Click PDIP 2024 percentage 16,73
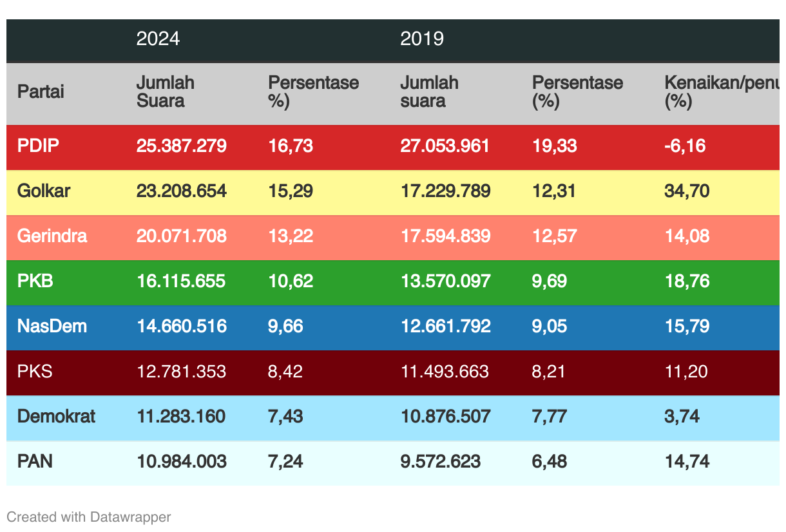This screenshot has width=786, height=532. [x=291, y=146]
